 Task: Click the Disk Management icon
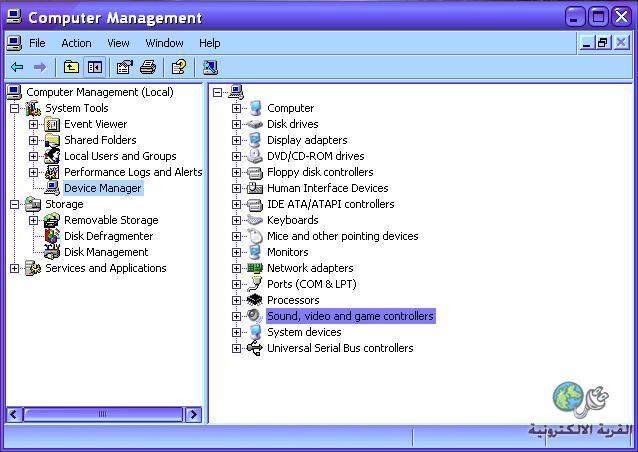[52, 252]
